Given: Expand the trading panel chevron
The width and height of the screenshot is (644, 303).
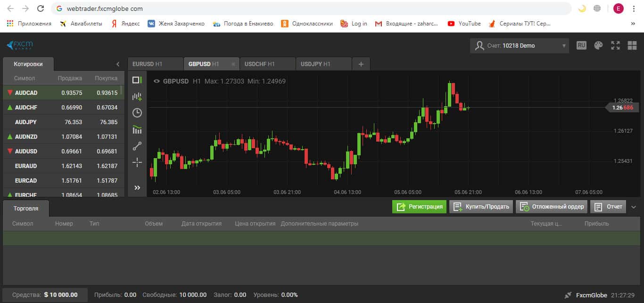Looking at the screenshot, I should (x=634, y=207).
